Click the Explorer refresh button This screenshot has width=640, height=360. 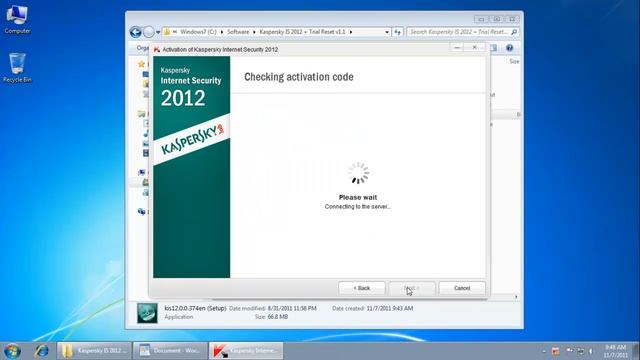[x=398, y=32]
